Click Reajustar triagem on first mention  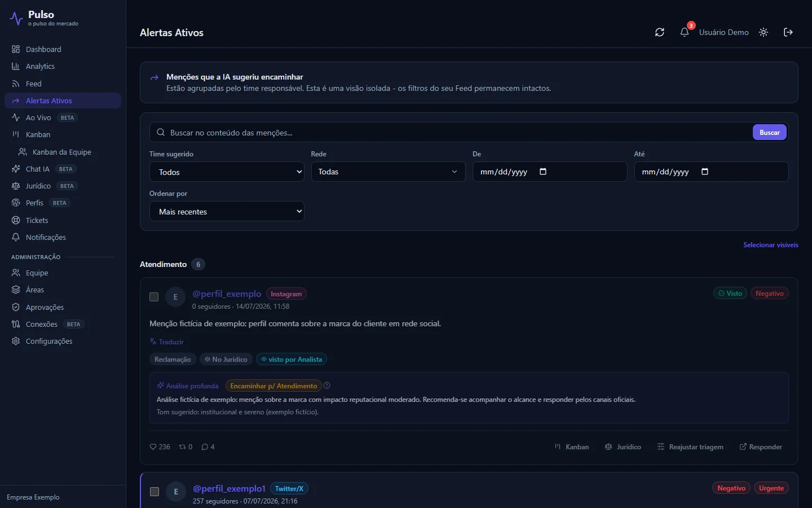pos(690,447)
